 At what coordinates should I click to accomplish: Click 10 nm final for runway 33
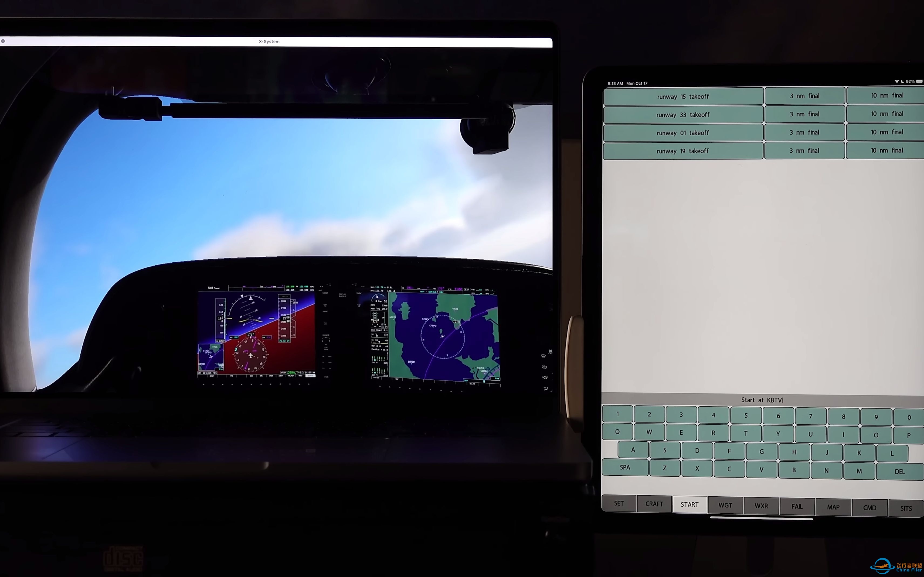887,114
